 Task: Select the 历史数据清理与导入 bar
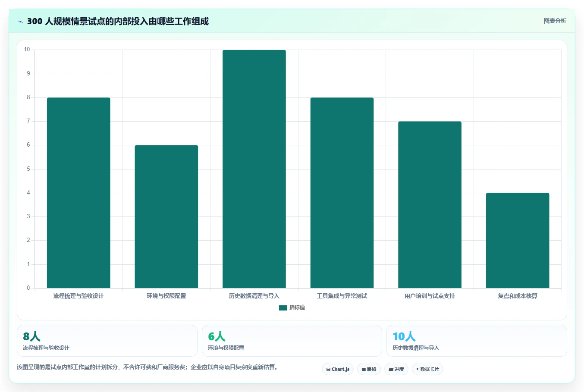point(254,169)
